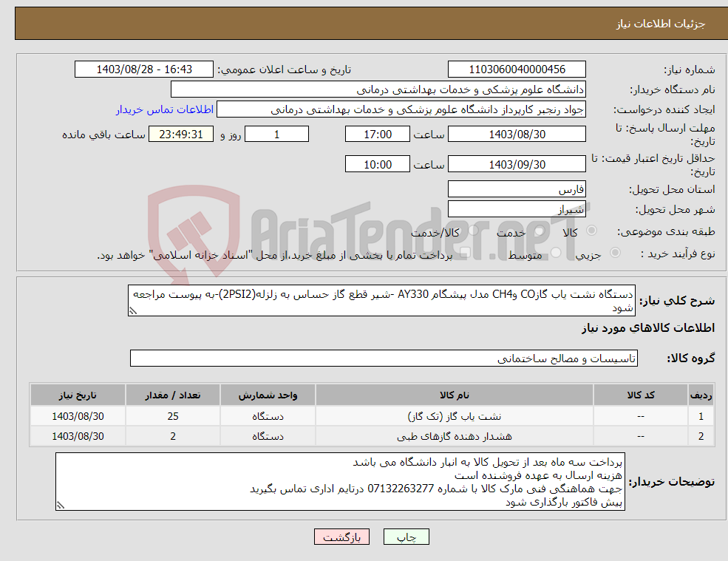This screenshot has height=561, width=728.
Task: Click the quantity cell 25
Action: pyautogui.click(x=173, y=416)
